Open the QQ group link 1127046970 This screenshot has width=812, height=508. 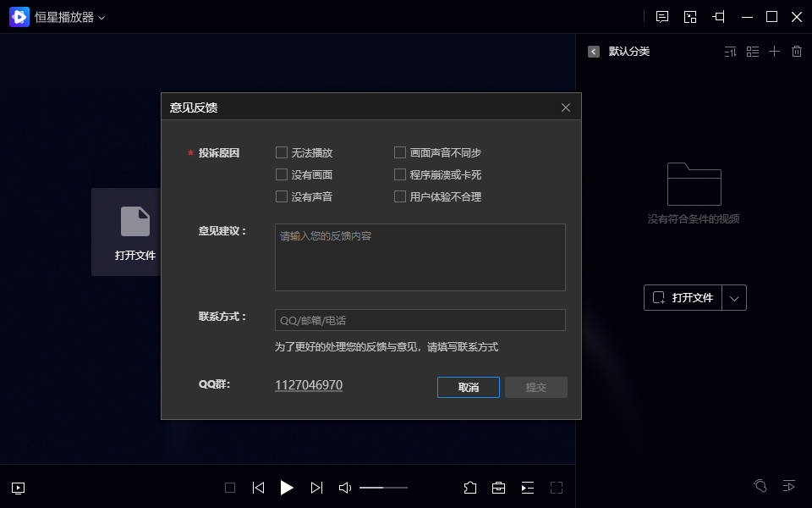(x=308, y=385)
